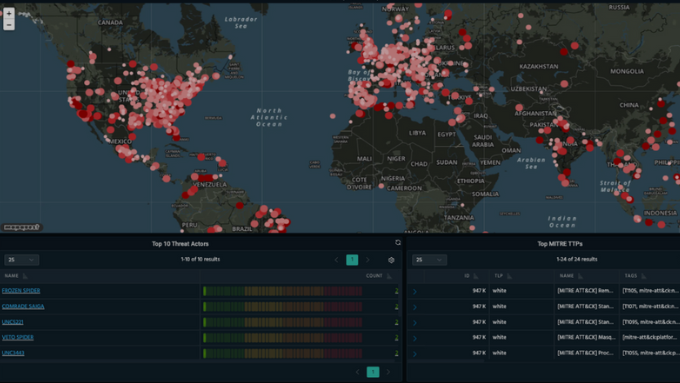The width and height of the screenshot is (680, 383).
Task: Expand the MITRE row tagged T1071
Action: [415, 307]
